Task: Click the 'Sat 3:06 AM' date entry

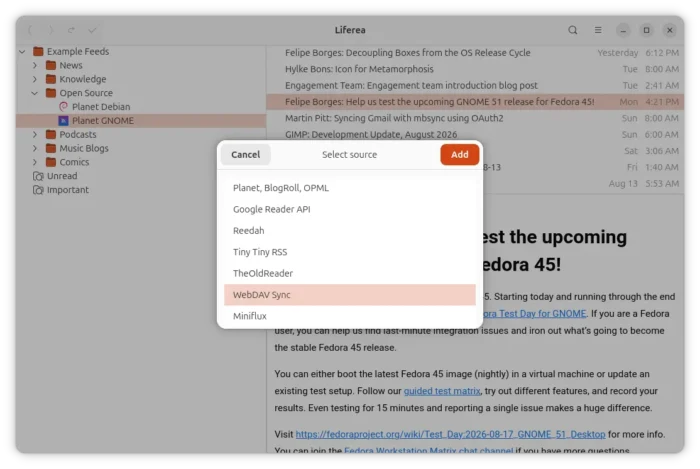Action: click(651, 151)
